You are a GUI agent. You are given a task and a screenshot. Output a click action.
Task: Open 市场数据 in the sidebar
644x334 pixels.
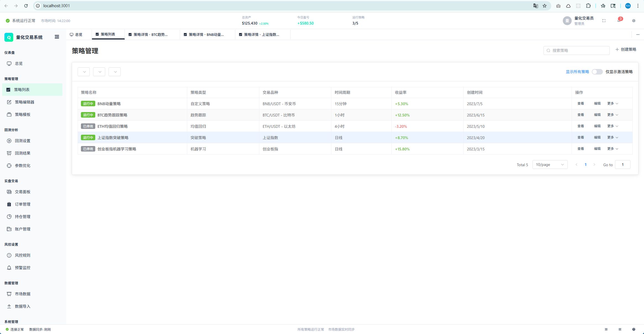(32, 294)
